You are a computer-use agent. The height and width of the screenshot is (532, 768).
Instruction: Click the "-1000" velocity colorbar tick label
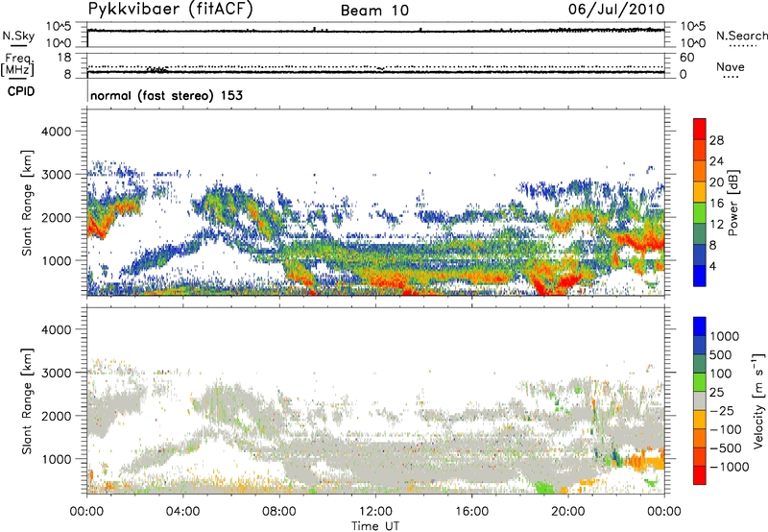730,467
